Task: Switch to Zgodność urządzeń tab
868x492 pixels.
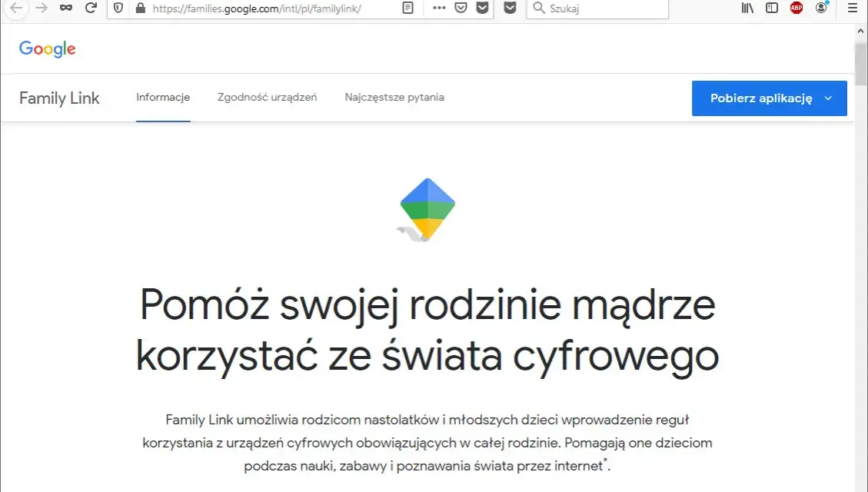Action: (x=268, y=98)
